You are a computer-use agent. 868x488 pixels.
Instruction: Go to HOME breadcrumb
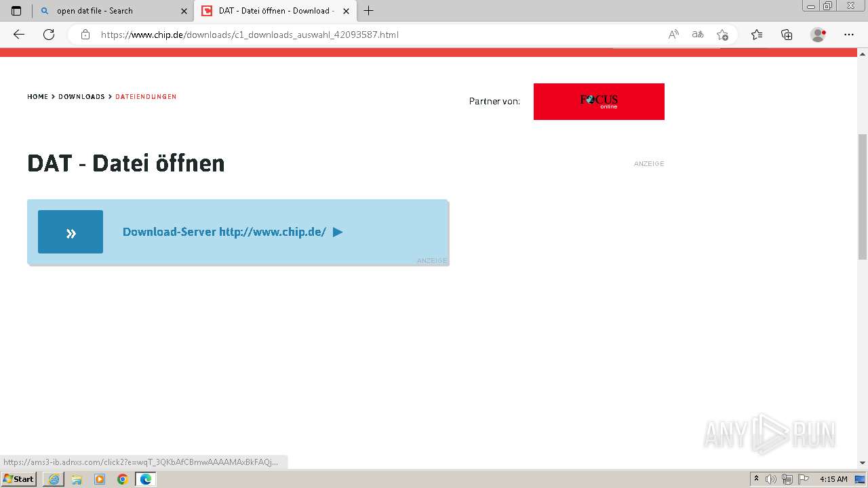(37, 97)
